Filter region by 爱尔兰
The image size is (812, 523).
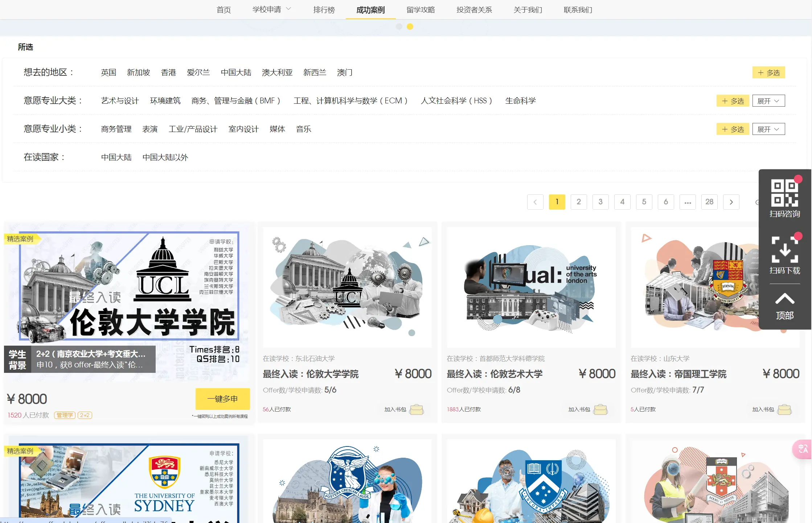[198, 73]
